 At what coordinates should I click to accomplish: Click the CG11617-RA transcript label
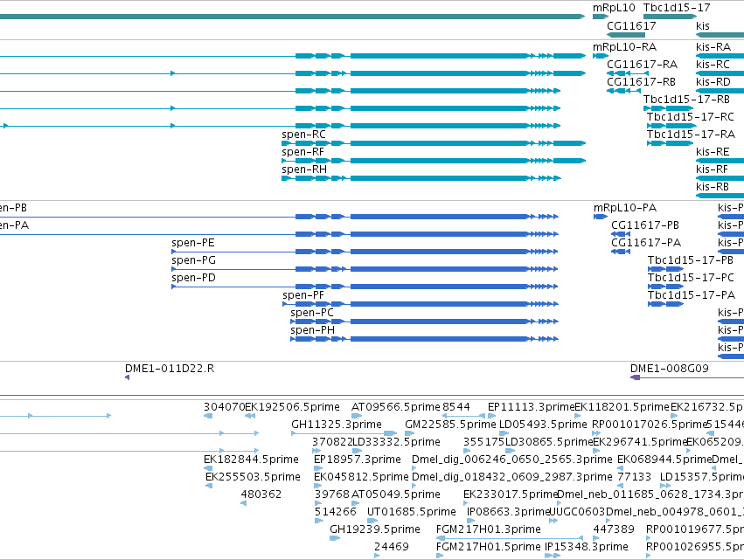click(x=642, y=64)
